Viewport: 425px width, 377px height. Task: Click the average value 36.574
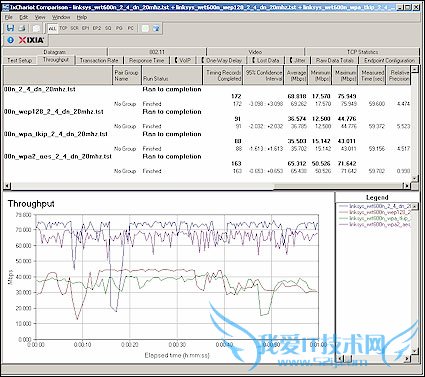point(297,119)
